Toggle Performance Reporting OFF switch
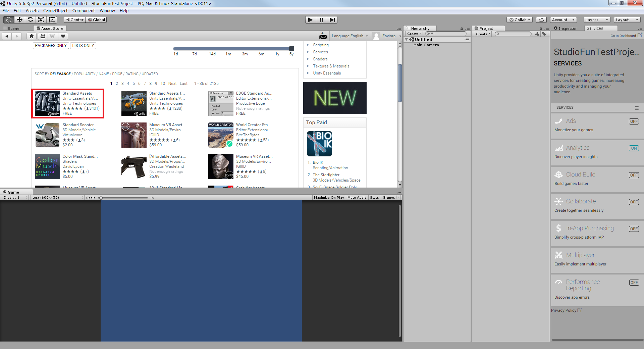Viewport: 644px width, 349px height. click(634, 283)
